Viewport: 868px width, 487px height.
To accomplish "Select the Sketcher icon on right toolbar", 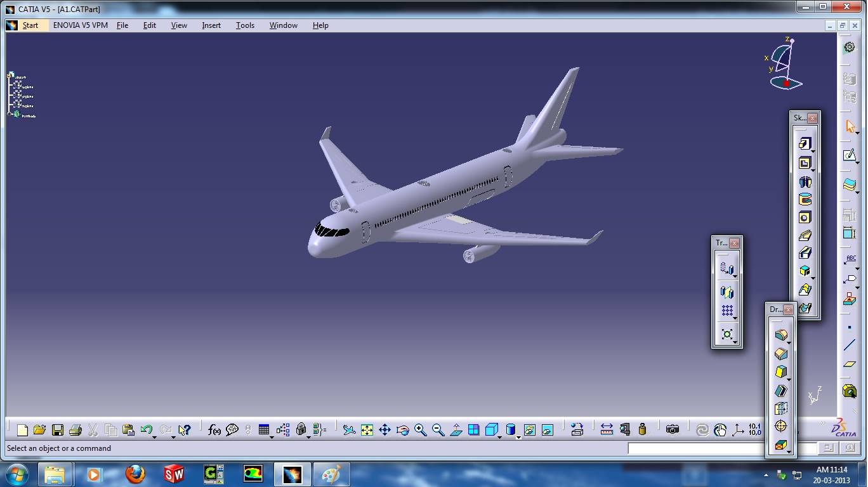I will click(x=850, y=155).
